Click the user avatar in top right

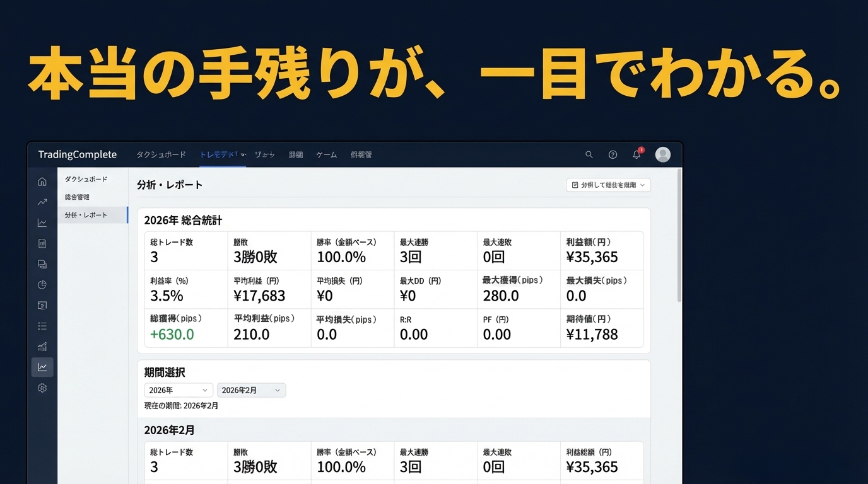662,153
